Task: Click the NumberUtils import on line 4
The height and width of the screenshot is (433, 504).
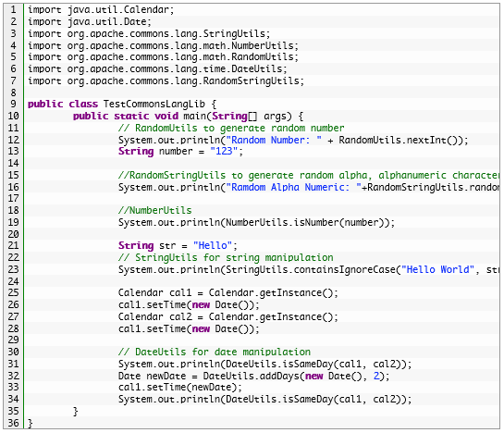Action: [163, 45]
